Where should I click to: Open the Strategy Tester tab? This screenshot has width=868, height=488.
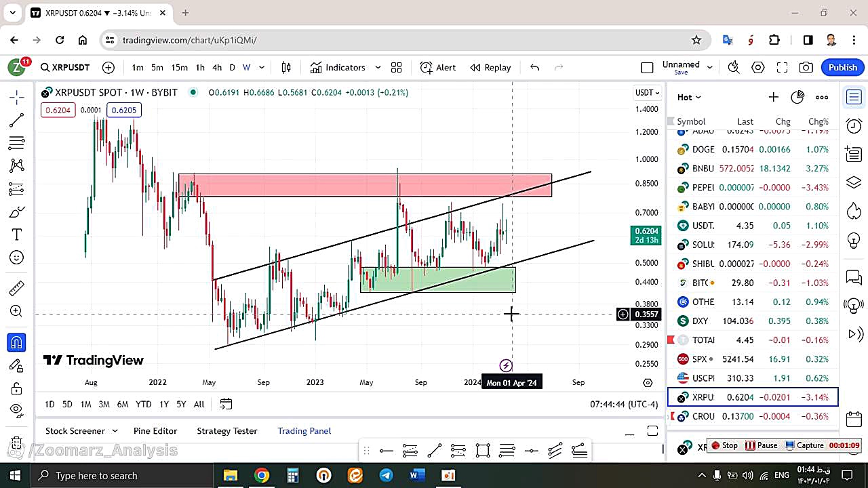tap(227, 431)
